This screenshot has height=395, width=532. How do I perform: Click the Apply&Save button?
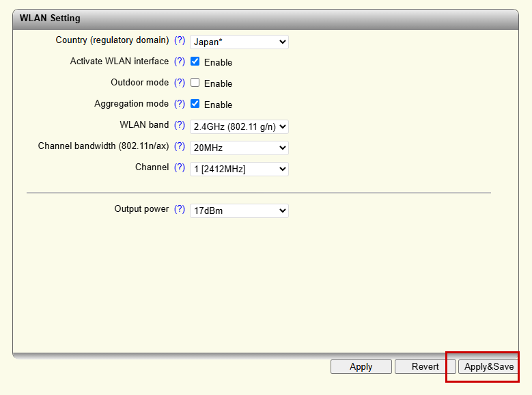[x=489, y=367]
